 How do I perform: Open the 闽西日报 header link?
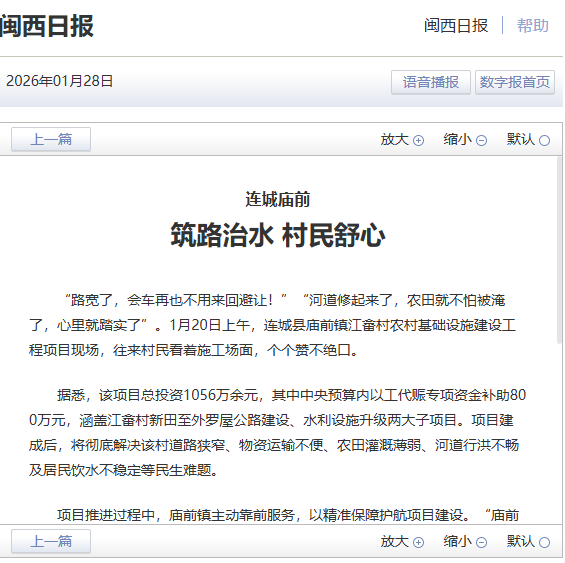pos(456,26)
